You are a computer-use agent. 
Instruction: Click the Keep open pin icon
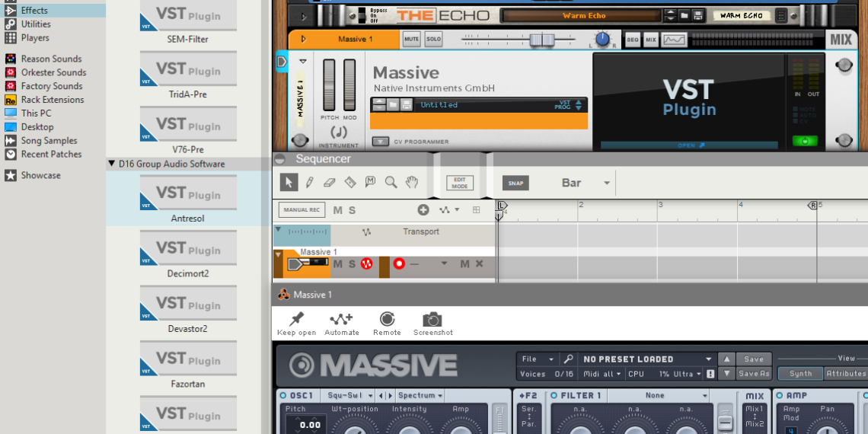click(x=297, y=319)
